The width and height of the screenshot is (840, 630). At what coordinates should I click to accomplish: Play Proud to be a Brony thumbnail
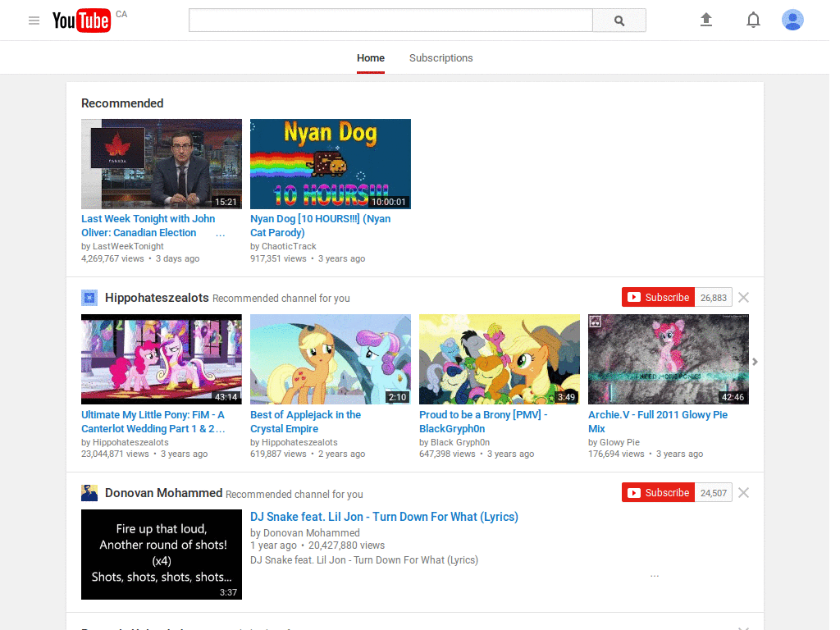[500, 359]
